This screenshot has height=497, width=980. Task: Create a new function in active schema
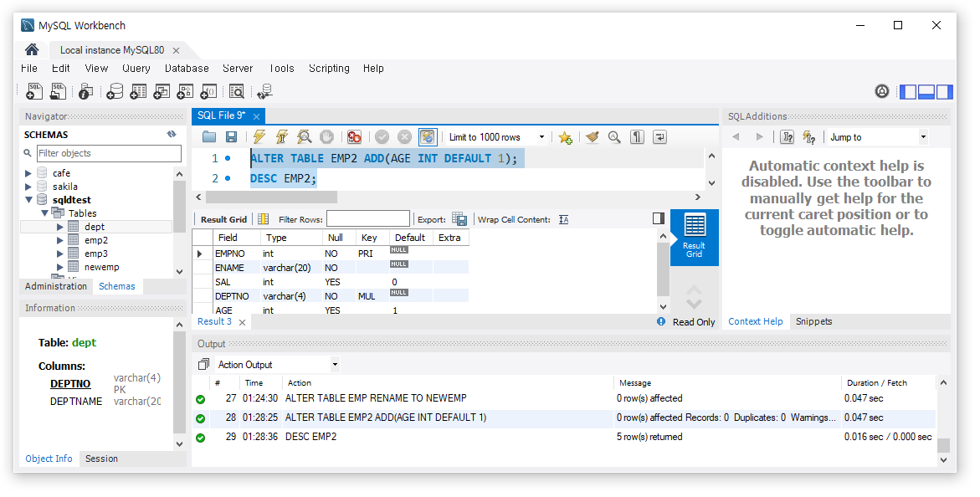(208, 91)
